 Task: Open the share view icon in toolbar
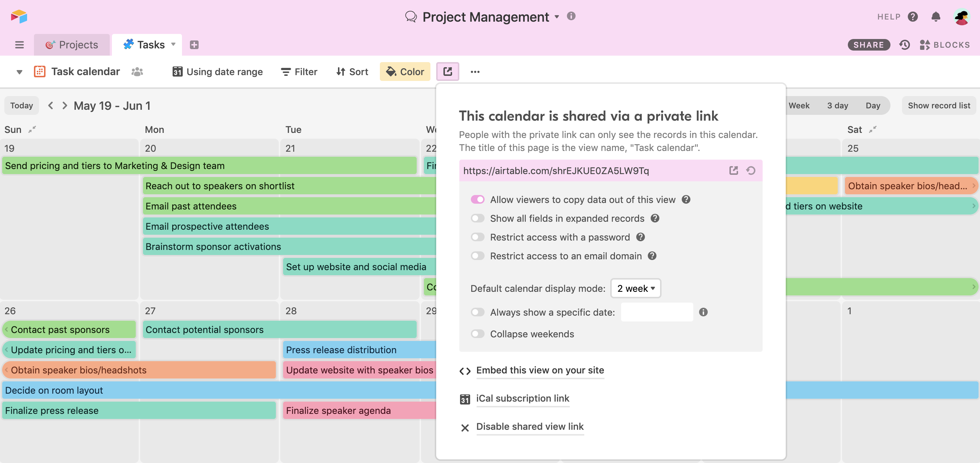tap(447, 72)
